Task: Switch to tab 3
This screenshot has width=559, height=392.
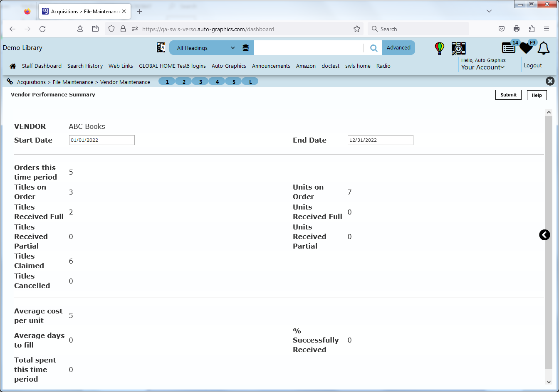Action: pyautogui.click(x=200, y=81)
